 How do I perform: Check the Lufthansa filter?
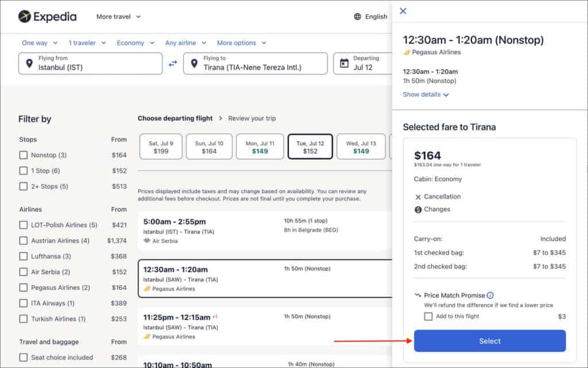click(23, 256)
